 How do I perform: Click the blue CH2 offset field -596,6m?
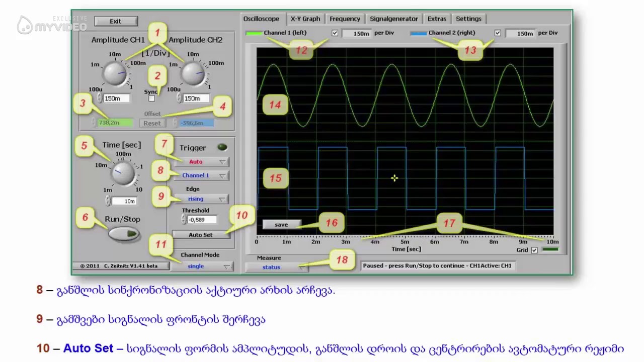click(197, 123)
